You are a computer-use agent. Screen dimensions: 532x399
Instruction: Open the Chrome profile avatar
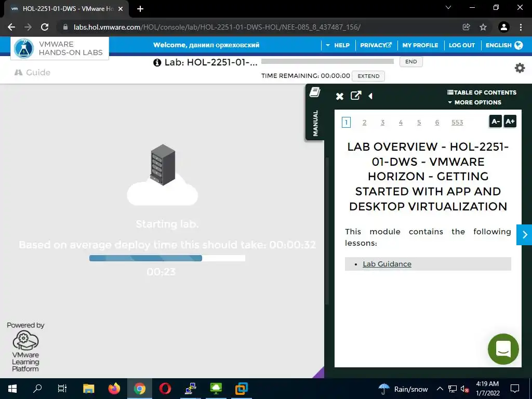tap(504, 27)
